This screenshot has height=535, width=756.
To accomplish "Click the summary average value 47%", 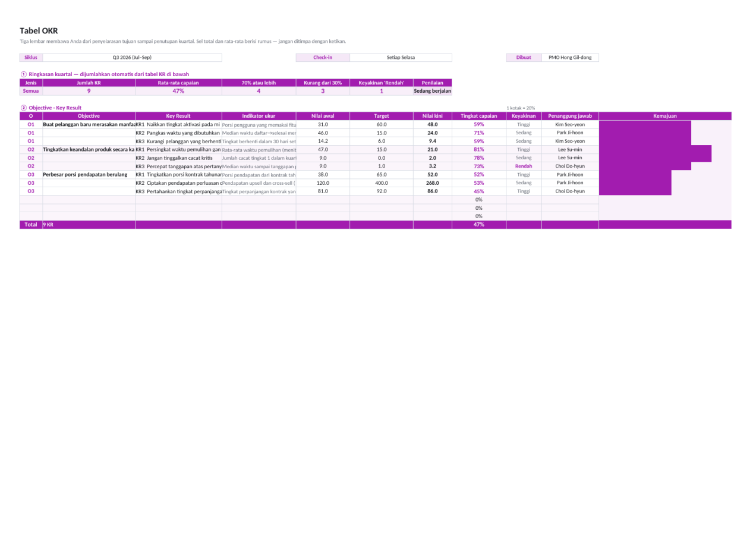I will coord(178,91).
